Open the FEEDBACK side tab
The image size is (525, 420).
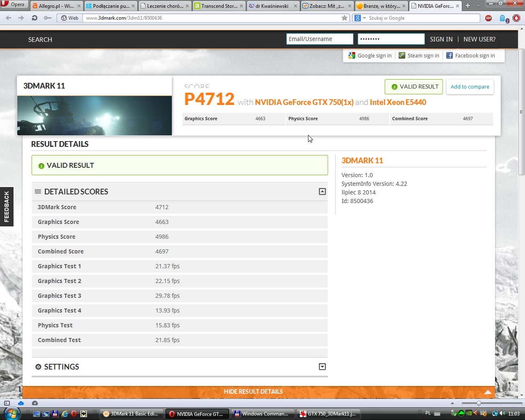tap(7, 207)
